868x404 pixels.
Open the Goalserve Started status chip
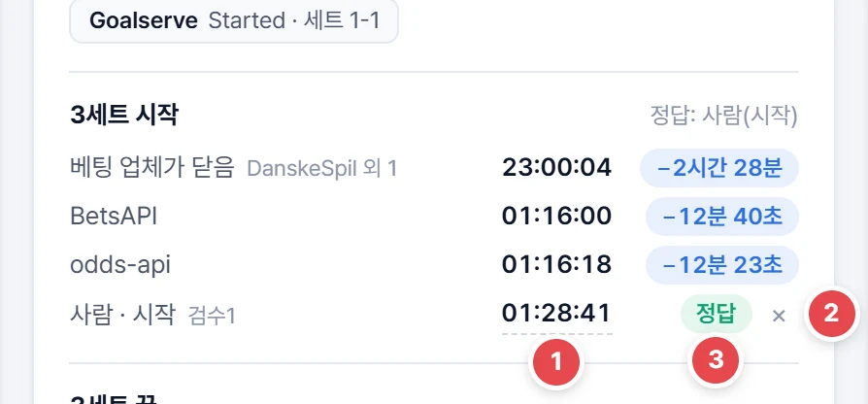pyautogui.click(x=234, y=21)
